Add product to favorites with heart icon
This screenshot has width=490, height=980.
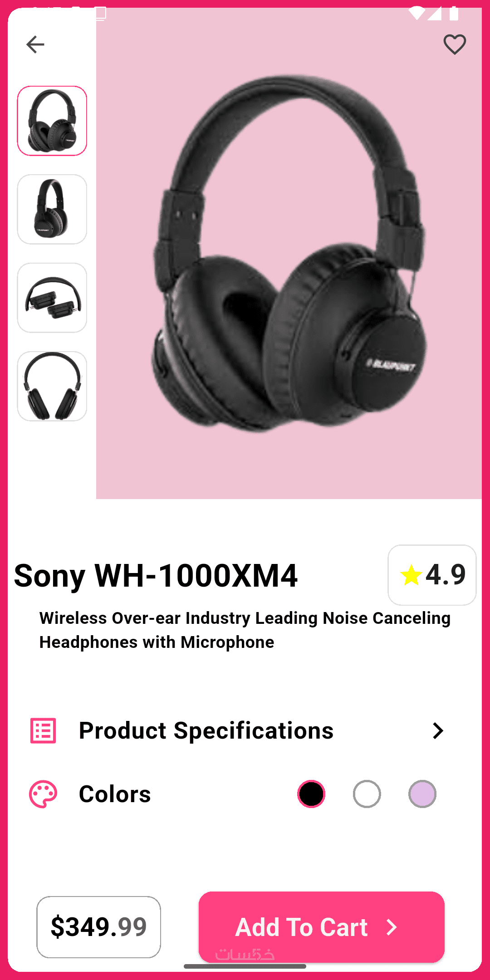455,44
